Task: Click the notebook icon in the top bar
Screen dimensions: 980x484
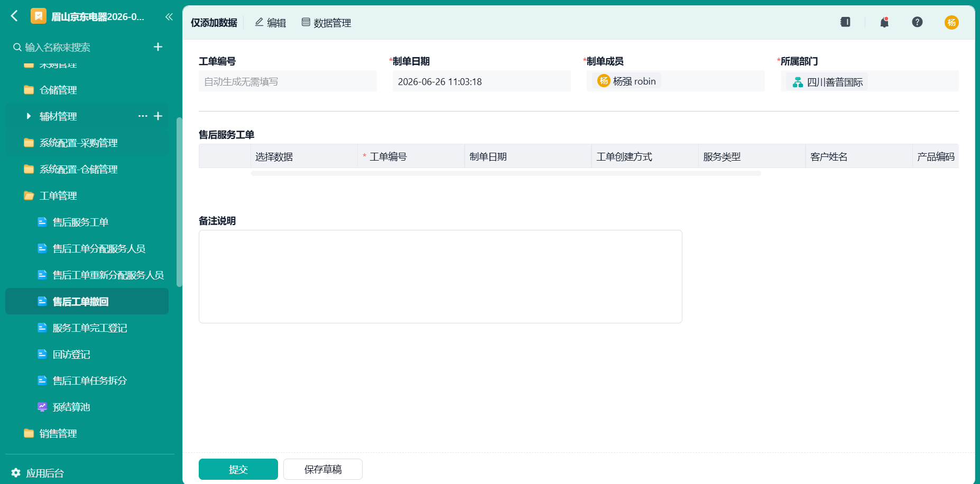Action: [x=845, y=22]
